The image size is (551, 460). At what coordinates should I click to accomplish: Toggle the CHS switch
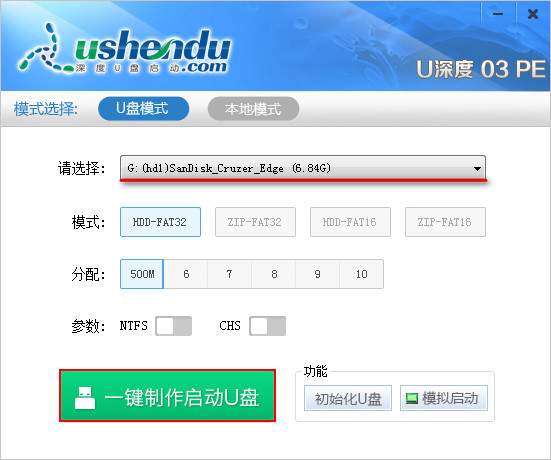[267, 326]
